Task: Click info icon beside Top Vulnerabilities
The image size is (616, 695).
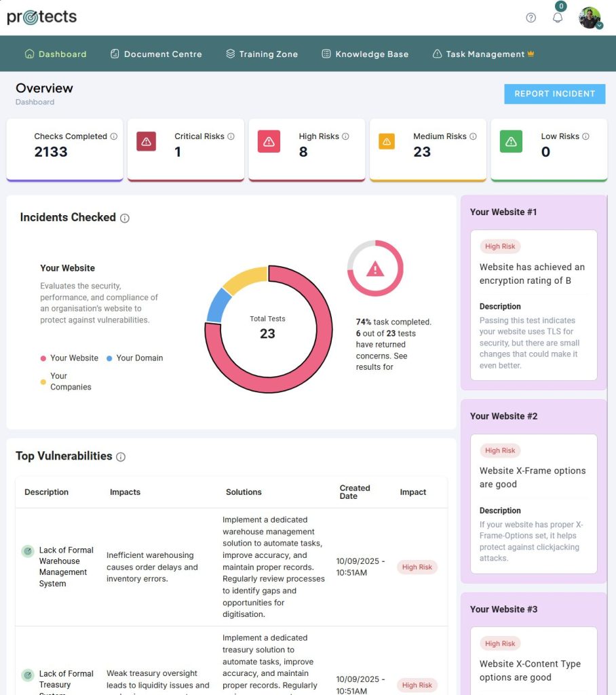Action: pos(121,457)
